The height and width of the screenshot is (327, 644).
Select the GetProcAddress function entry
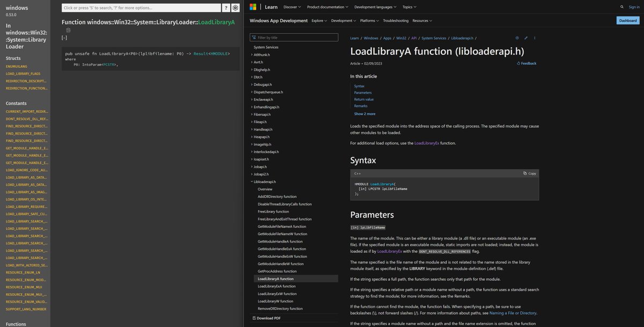tap(277, 271)
